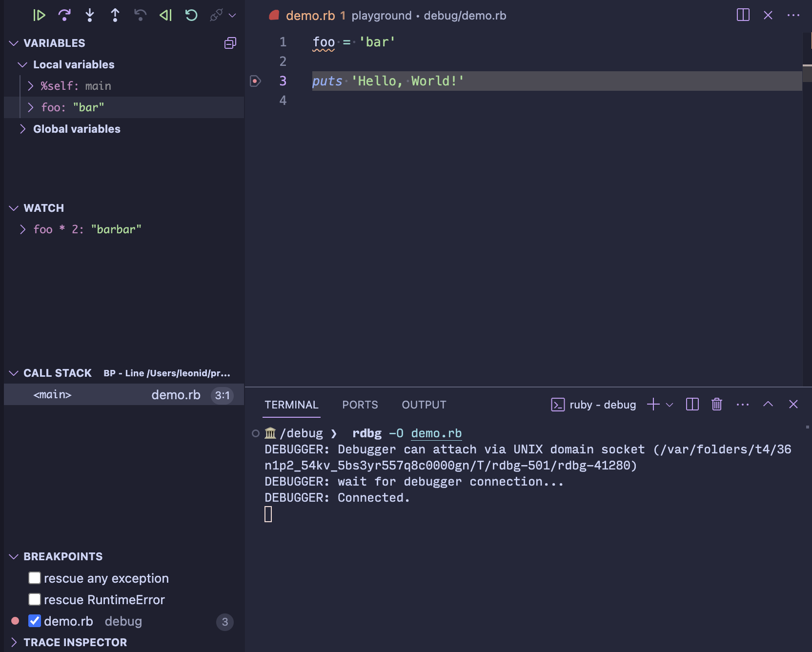Select the demo.rb editor tab

click(310, 16)
